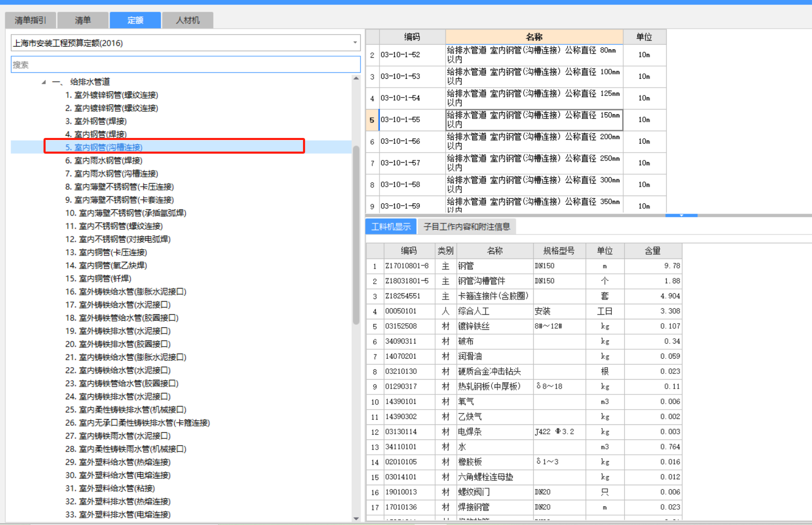Collapse the 一、给排水管道 tree node

point(44,82)
